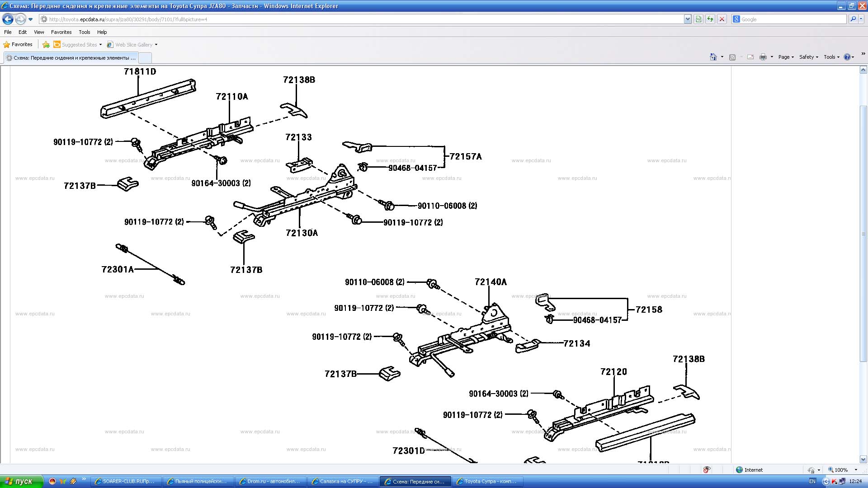Click the vertical scrollbar down arrow
868x488 pixels.
coord(863,459)
